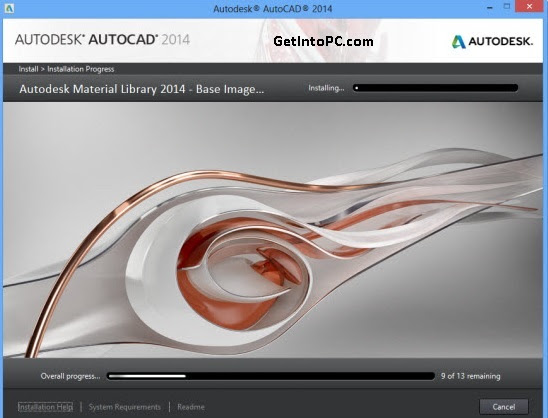Click the Overall progress bar
This screenshot has height=418, width=548.
click(271, 376)
